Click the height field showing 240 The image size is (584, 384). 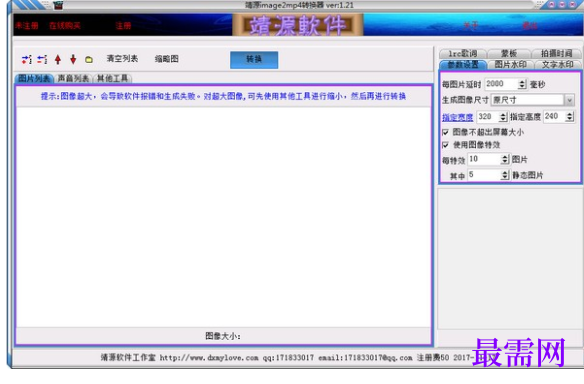(x=554, y=117)
